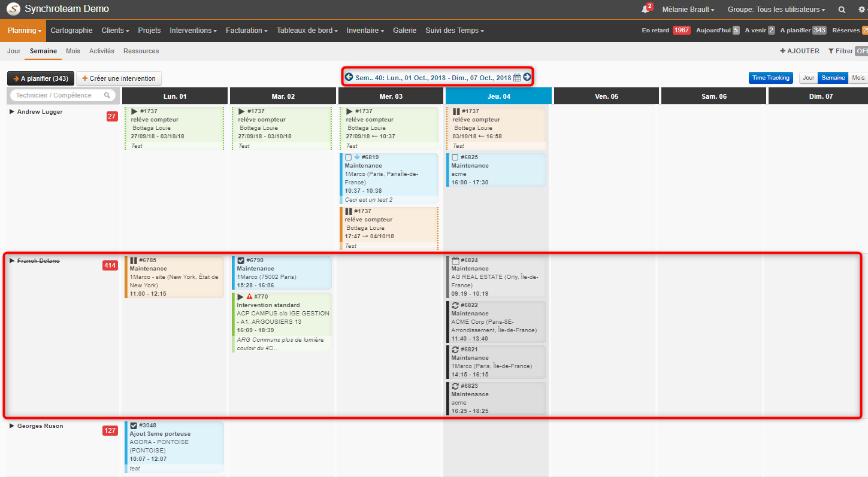Click the Synchroteam logo
This screenshot has width=868, height=477.
[13, 9]
